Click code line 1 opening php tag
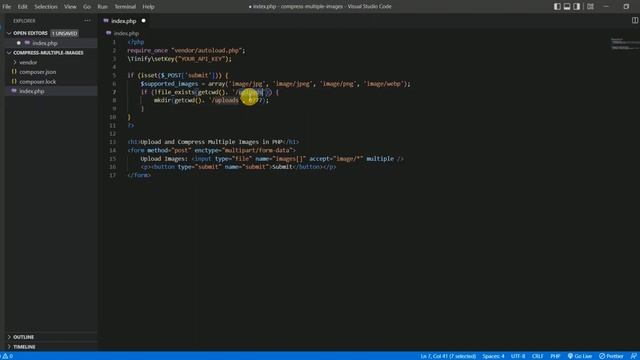This screenshot has height=360, width=640. pos(136,42)
